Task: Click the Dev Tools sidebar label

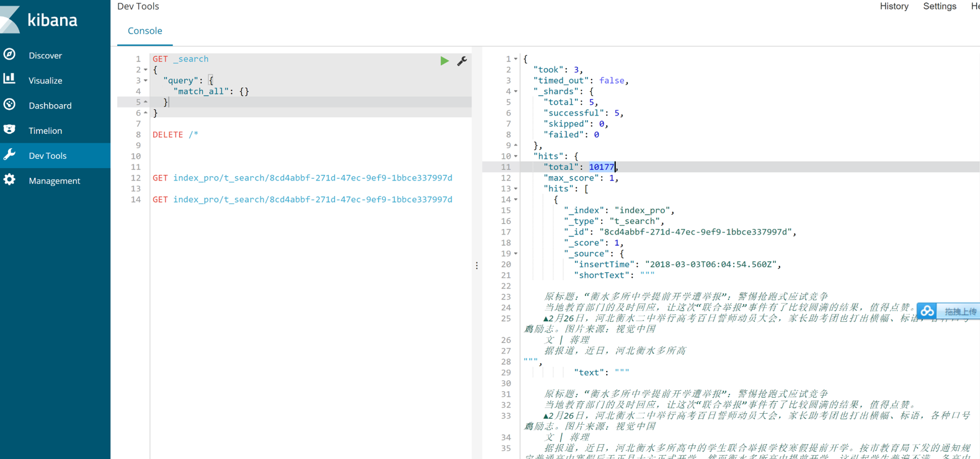Action: click(48, 156)
